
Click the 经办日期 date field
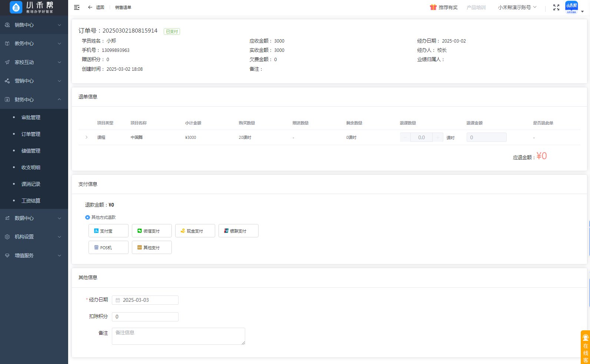tap(145, 300)
